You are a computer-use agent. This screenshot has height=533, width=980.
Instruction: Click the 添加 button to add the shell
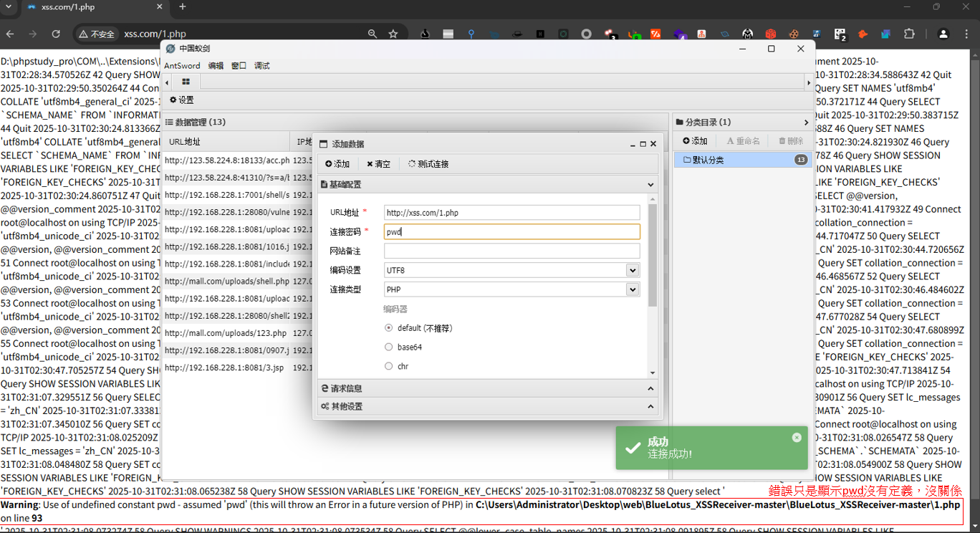(337, 163)
